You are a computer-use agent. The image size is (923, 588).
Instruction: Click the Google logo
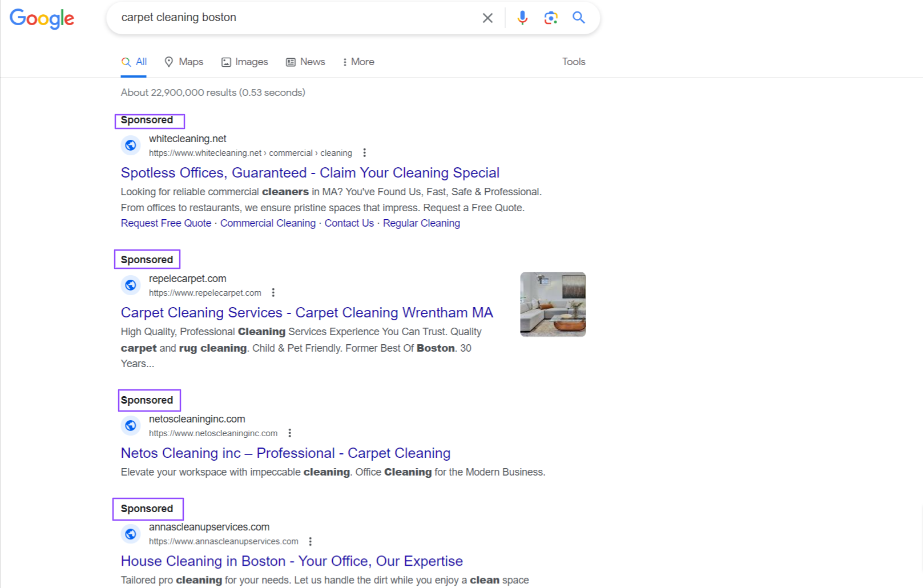42,19
